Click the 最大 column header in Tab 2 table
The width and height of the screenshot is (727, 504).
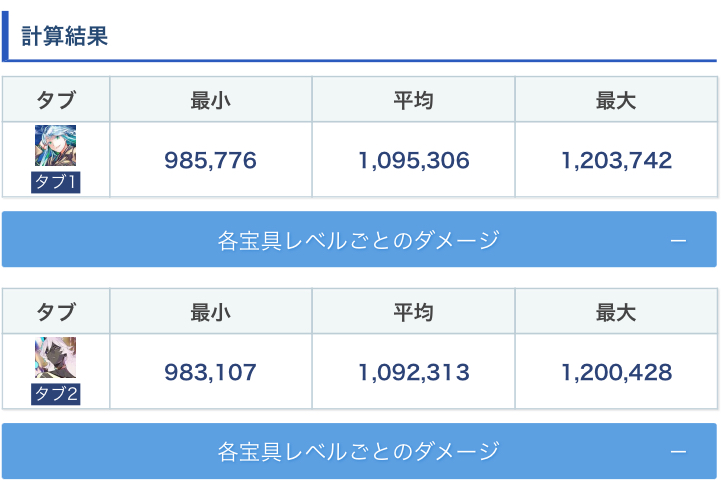click(616, 312)
